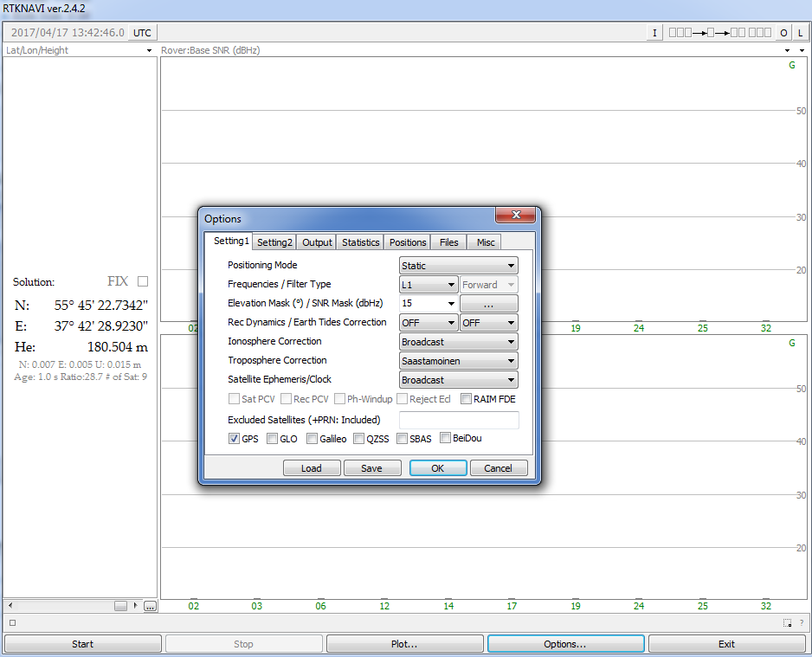The image size is (812, 657).
Task: Open the input streams 'I' button
Action: click(x=655, y=33)
